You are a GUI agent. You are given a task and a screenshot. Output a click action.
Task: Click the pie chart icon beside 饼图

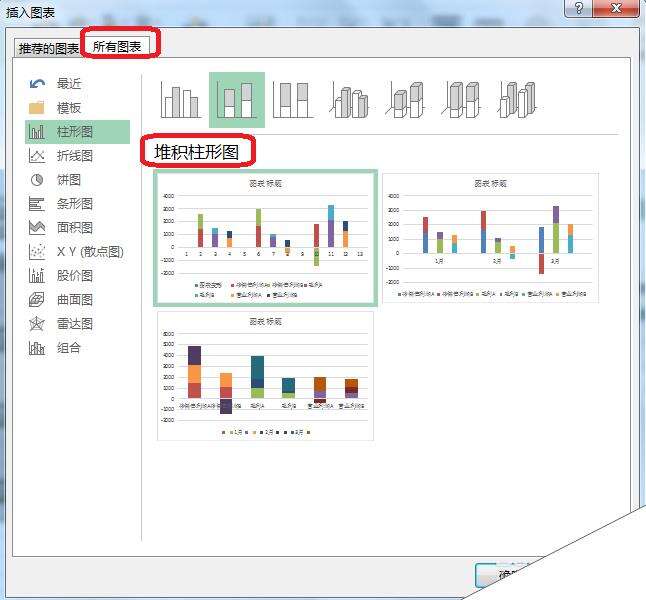[x=37, y=180]
